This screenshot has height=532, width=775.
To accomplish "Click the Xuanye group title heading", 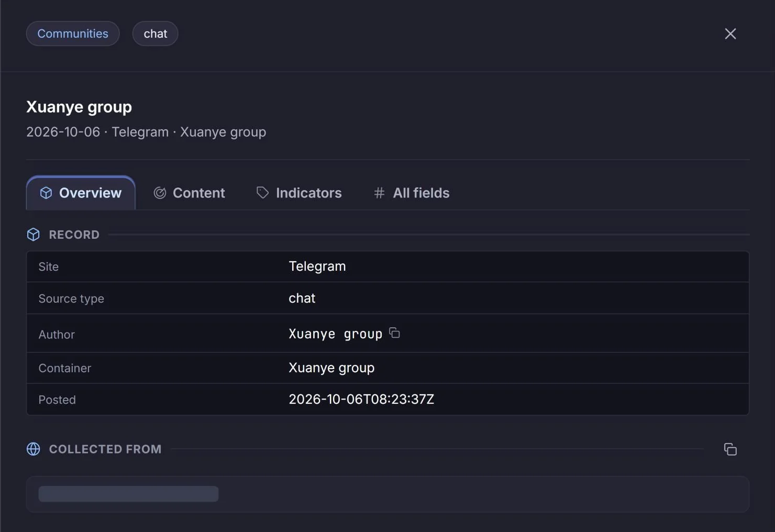I will [79, 107].
